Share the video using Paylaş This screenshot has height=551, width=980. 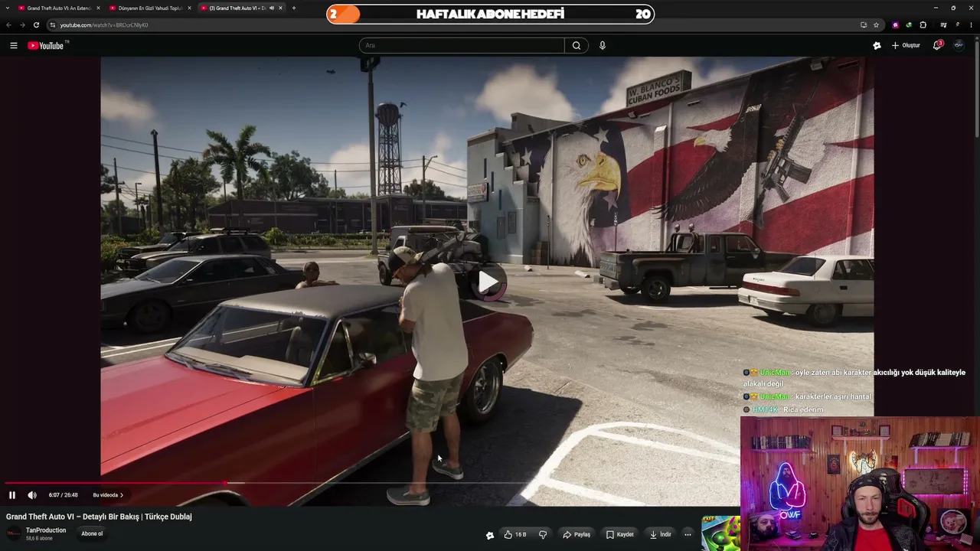click(x=577, y=534)
